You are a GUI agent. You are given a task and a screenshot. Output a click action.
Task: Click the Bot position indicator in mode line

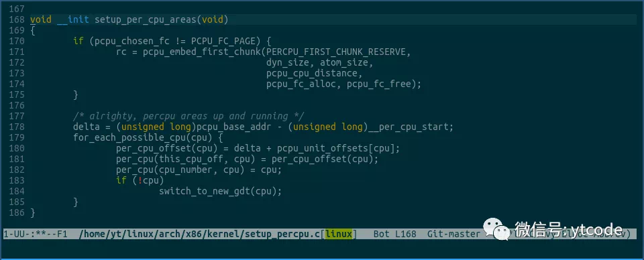[x=382, y=234]
